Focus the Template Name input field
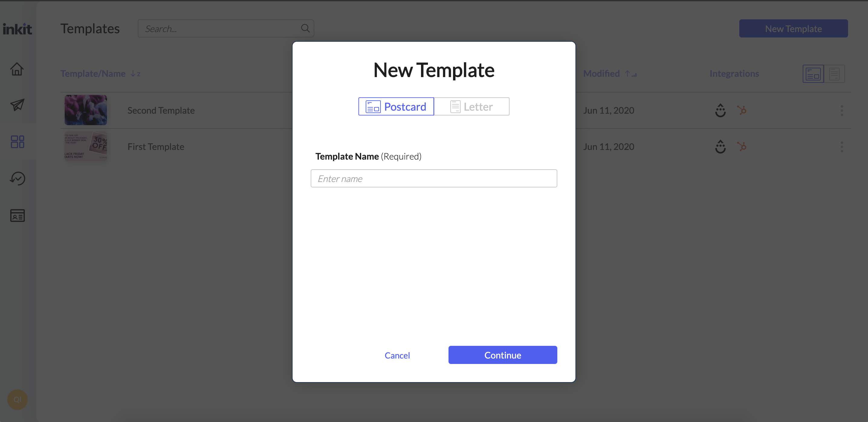868x422 pixels. click(434, 178)
